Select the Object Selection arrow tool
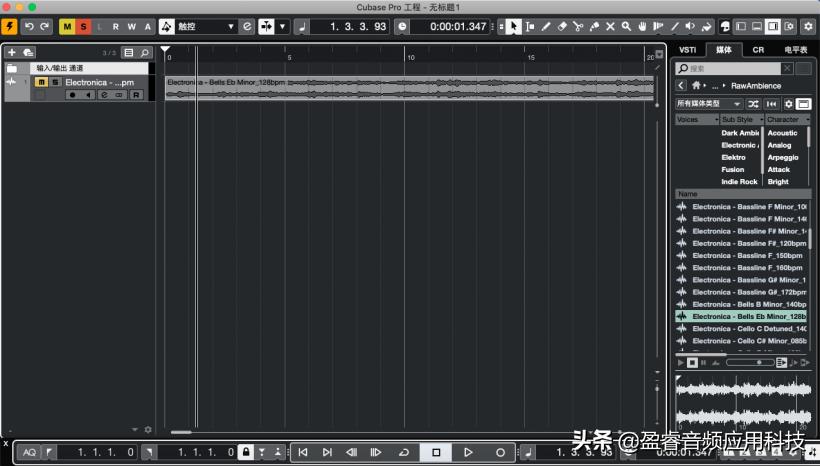 tap(514, 27)
